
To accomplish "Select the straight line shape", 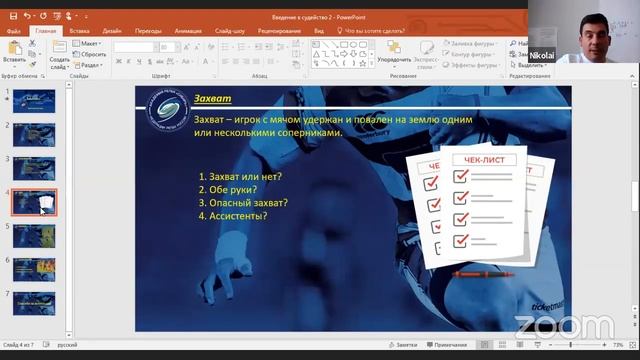I will pos(325,44).
